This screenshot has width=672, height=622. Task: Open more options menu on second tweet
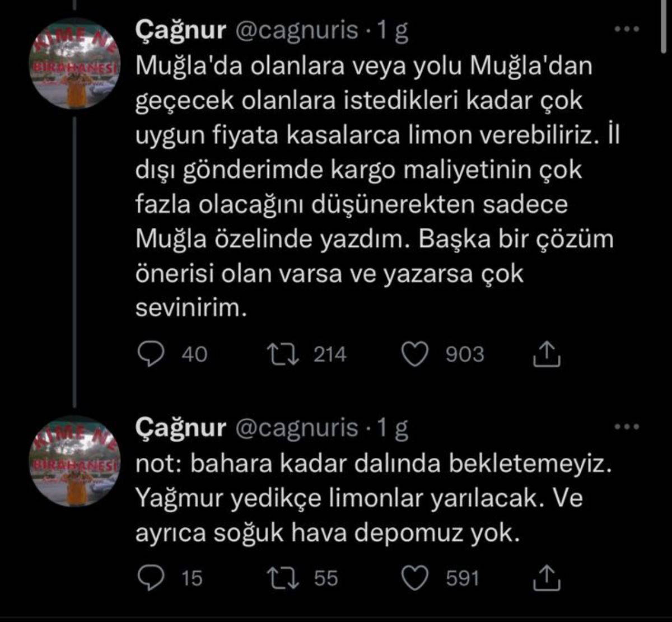627,427
